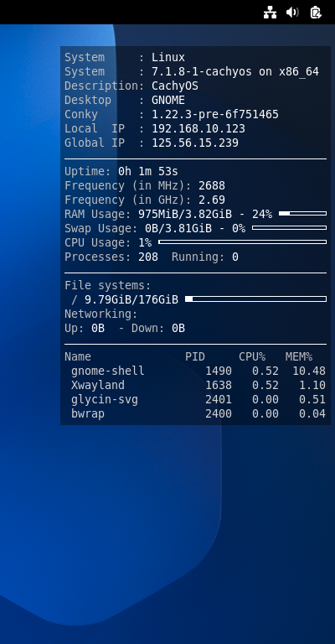
Task: Click the glycin-svg process row
Action: coord(195,400)
